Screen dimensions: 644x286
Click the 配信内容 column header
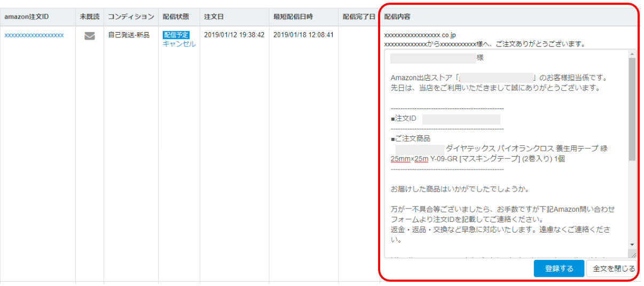click(x=397, y=17)
